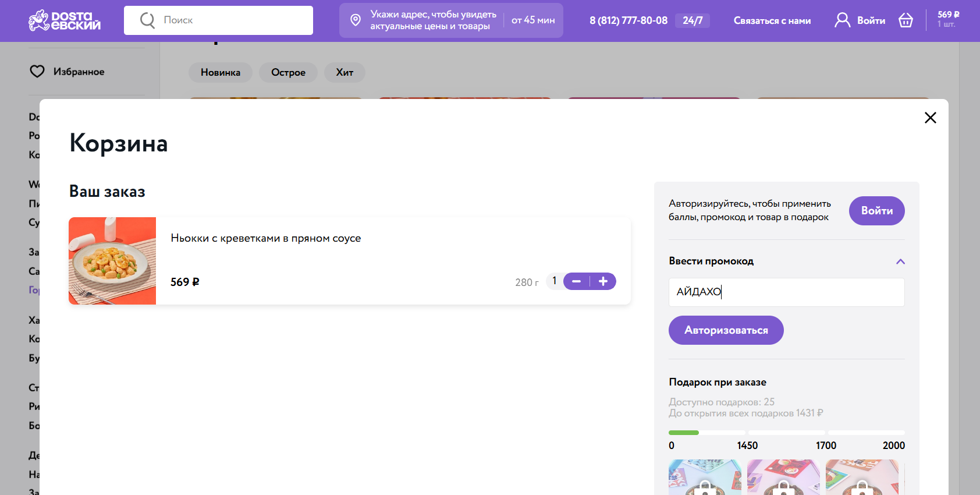The height and width of the screenshot is (495, 980).
Task: Open the third locked gift thumbnail
Action: point(862,477)
